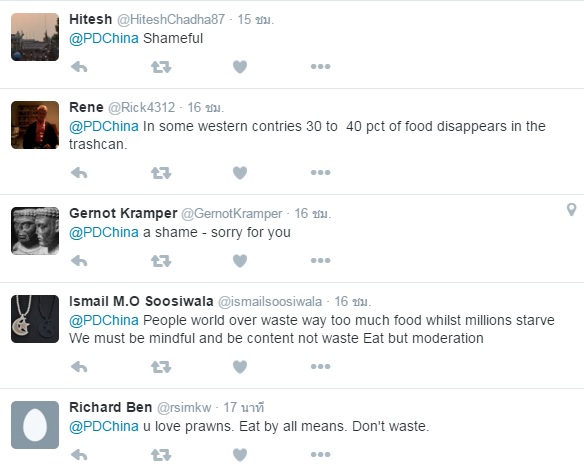The height and width of the screenshot is (474, 584).
Task: Retweet Rene's tweet about western countries
Action: (161, 173)
